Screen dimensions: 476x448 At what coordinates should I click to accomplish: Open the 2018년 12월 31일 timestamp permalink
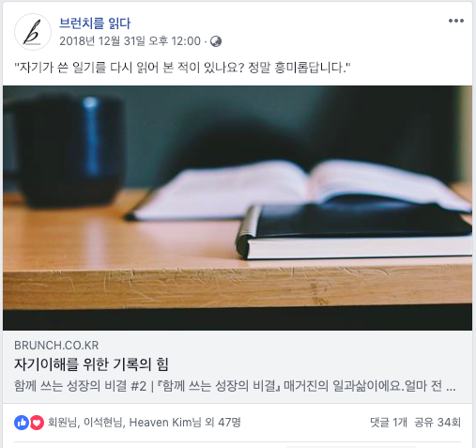[x=130, y=41]
